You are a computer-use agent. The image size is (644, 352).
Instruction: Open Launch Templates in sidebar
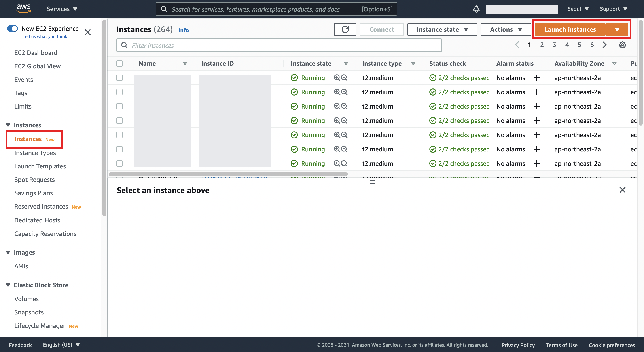pyautogui.click(x=40, y=166)
